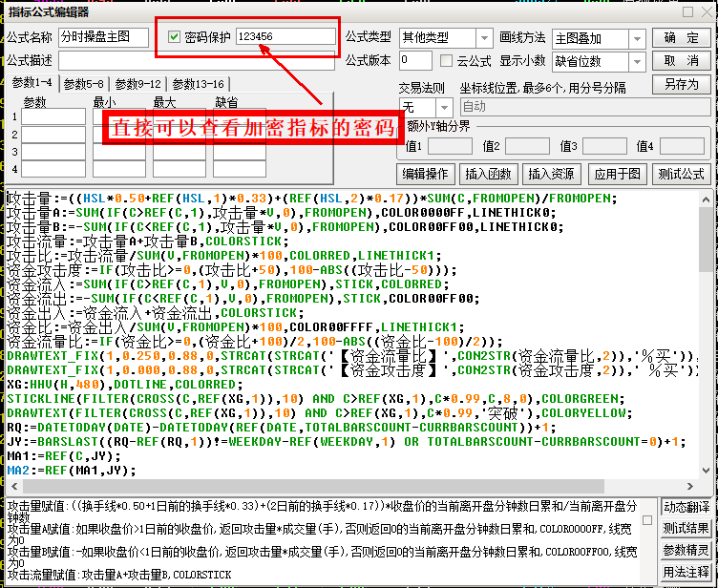Switch to 参数13-16 tab
This screenshot has height=588, width=718.
[198, 84]
